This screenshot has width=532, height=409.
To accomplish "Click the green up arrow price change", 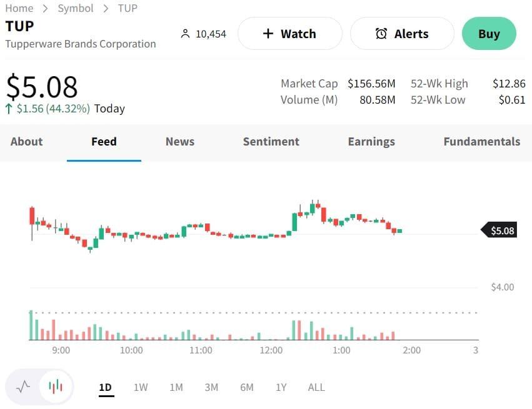I will pyautogui.click(x=9, y=109).
